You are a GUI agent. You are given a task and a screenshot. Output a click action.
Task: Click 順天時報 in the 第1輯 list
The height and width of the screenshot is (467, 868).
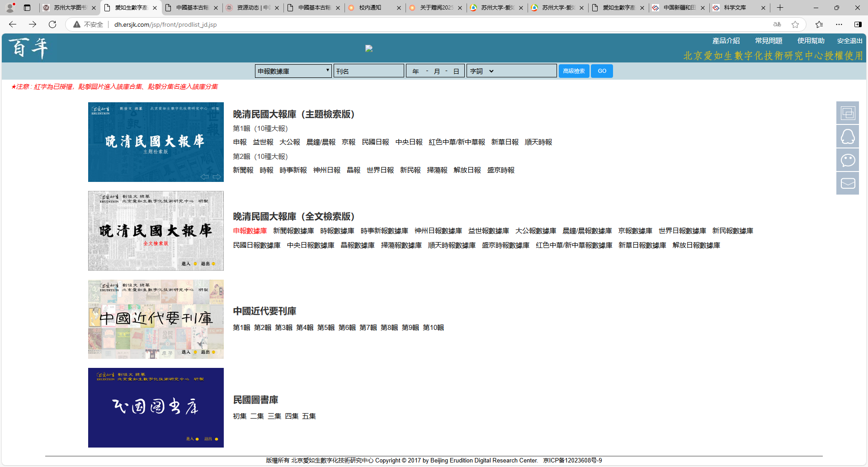[538, 142]
